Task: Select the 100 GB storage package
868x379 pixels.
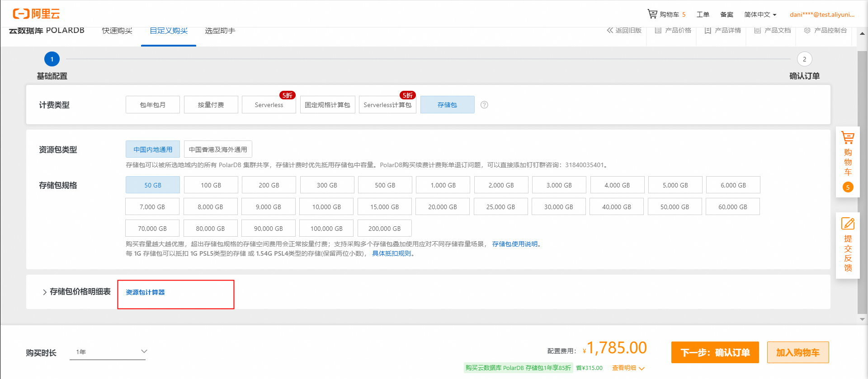Action: click(211, 185)
